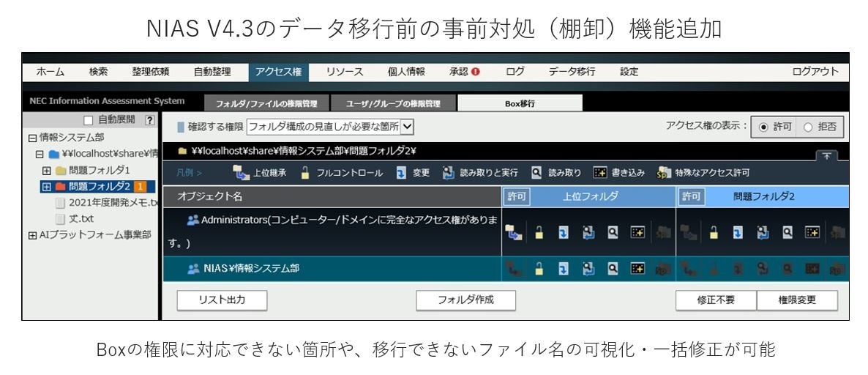Click the orange badge on 問題フォルダ2

pos(140,187)
